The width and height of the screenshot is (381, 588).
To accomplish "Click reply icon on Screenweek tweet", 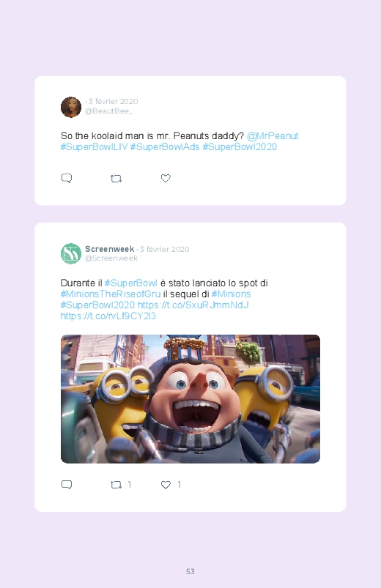I will (x=67, y=485).
